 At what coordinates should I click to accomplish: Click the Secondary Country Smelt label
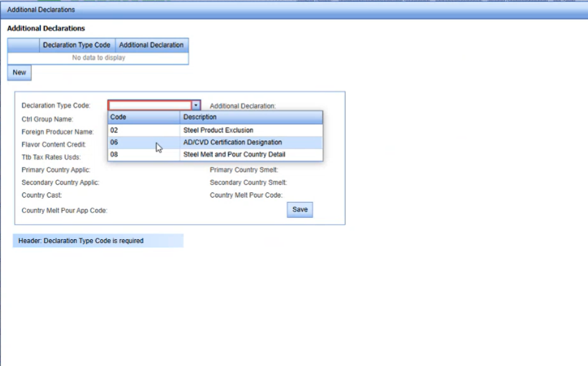[x=248, y=183]
